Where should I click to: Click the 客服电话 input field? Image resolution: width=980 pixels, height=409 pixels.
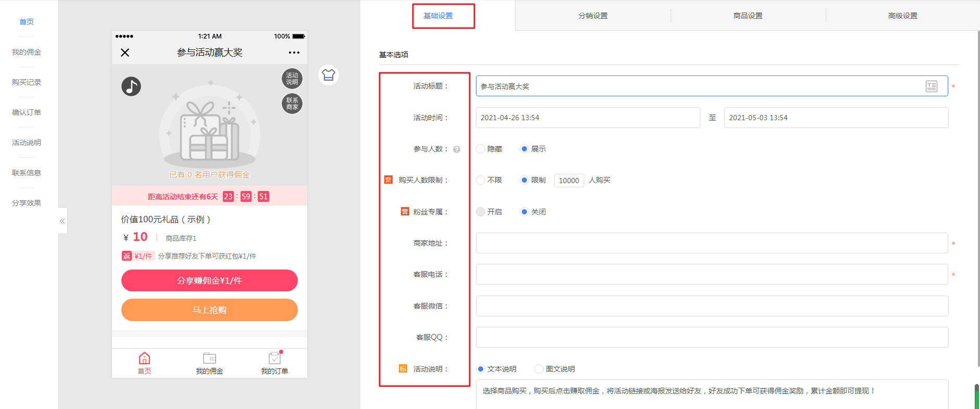point(712,274)
